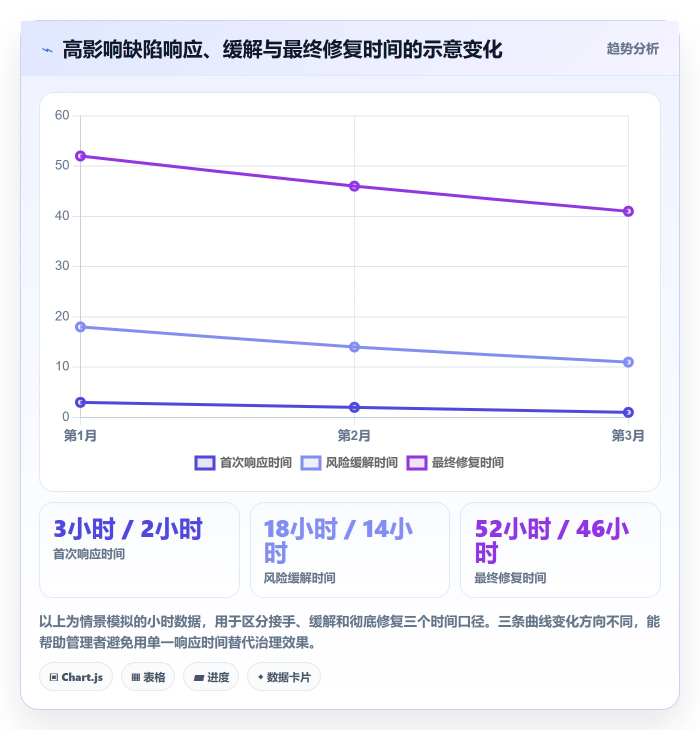Toggle the 风险缓解时间 legend color swatch
Viewport: 700px width, 730px height.
[311, 463]
